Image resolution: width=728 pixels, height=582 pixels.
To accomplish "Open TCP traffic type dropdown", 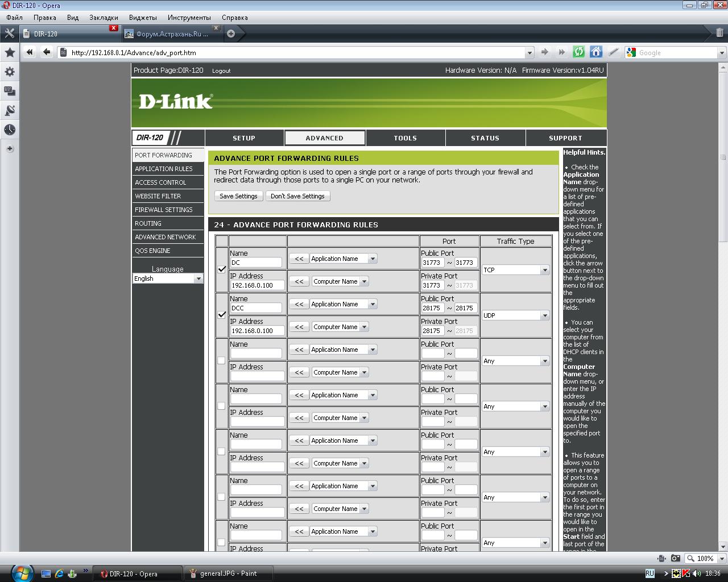I will (x=515, y=270).
